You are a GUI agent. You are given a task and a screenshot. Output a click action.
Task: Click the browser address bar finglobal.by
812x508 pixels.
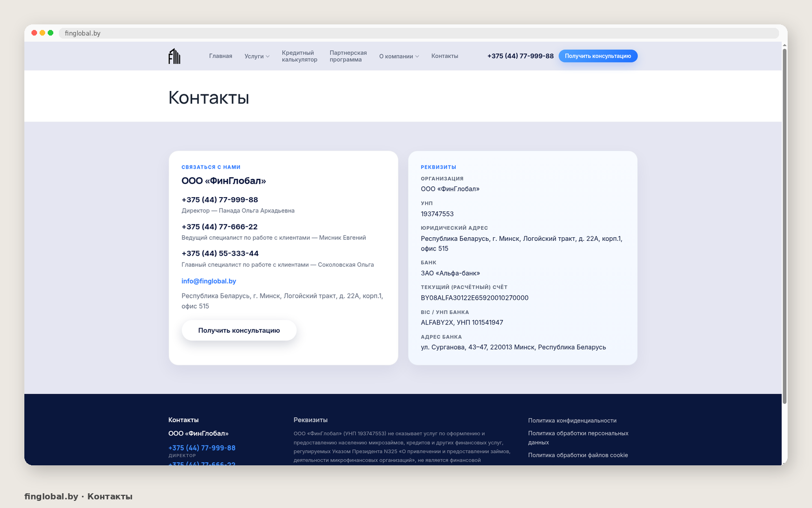(419, 33)
